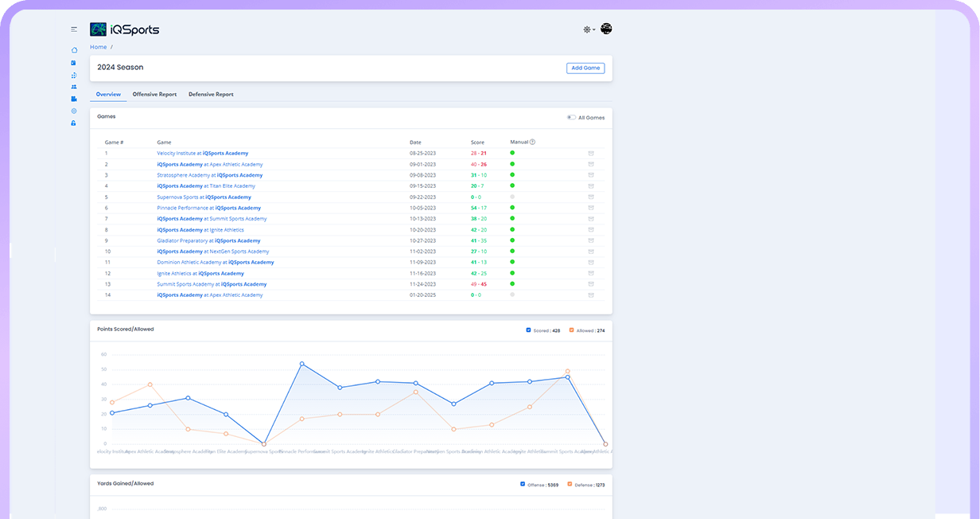980x519 pixels.
Task: Switch to the Offensive Report tab
Action: click(154, 94)
